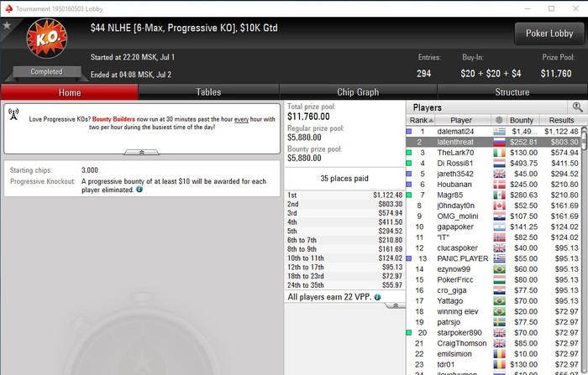Screen dimensions: 588x375
Task: Switch to the Chip Graph tab
Action: click(358, 92)
